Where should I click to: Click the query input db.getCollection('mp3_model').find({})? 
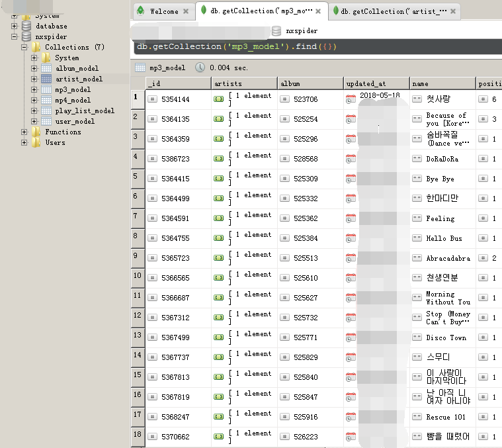317,47
